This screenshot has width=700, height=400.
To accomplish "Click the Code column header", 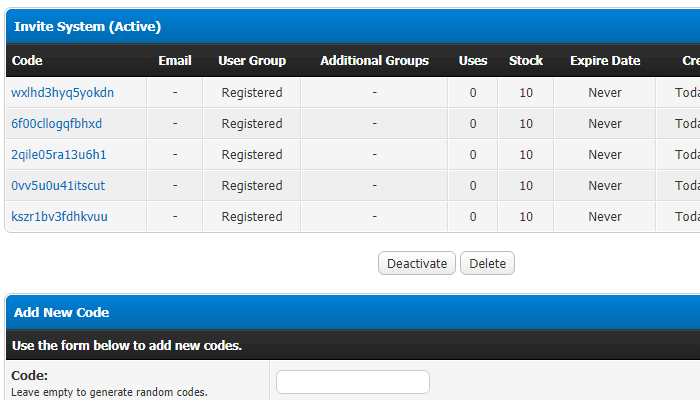I will (x=27, y=61).
